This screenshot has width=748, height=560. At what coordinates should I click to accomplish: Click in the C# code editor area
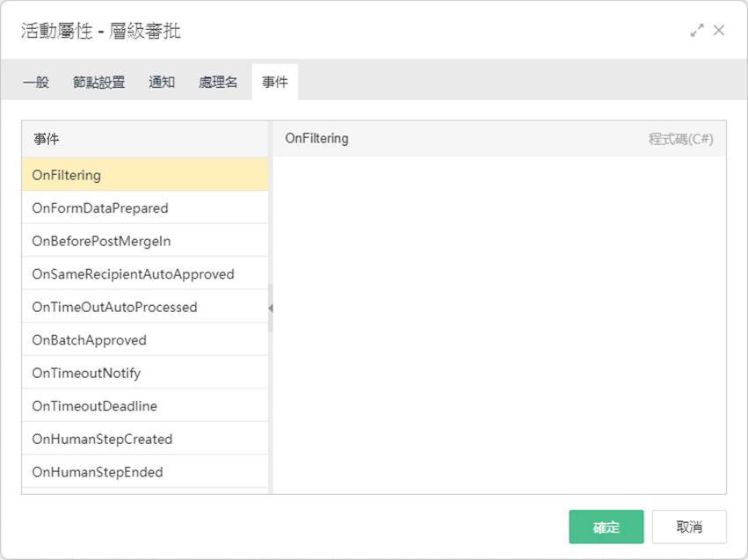tap(499, 325)
